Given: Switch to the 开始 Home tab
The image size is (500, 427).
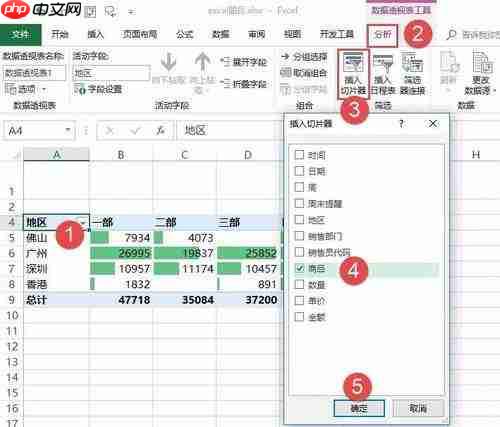Looking at the screenshot, I should tap(60, 34).
